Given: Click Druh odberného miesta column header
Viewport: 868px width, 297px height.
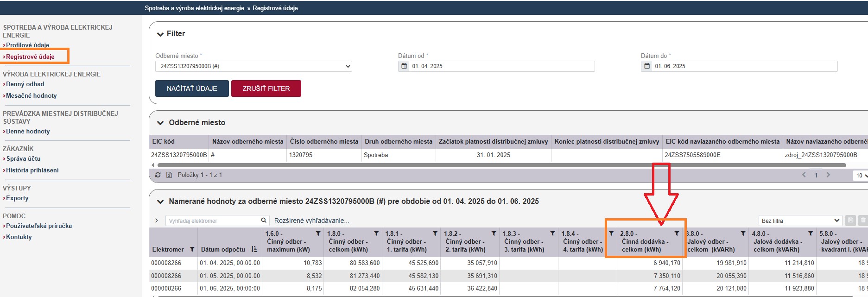Looking at the screenshot, I should (399, 141).
